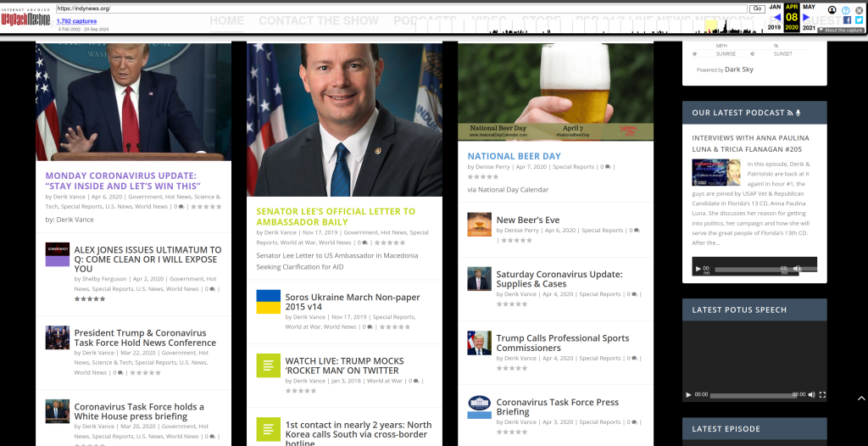Open the National Beer Day beer image
This screenshot has height=446, width=868.
(x=556, y=92)
